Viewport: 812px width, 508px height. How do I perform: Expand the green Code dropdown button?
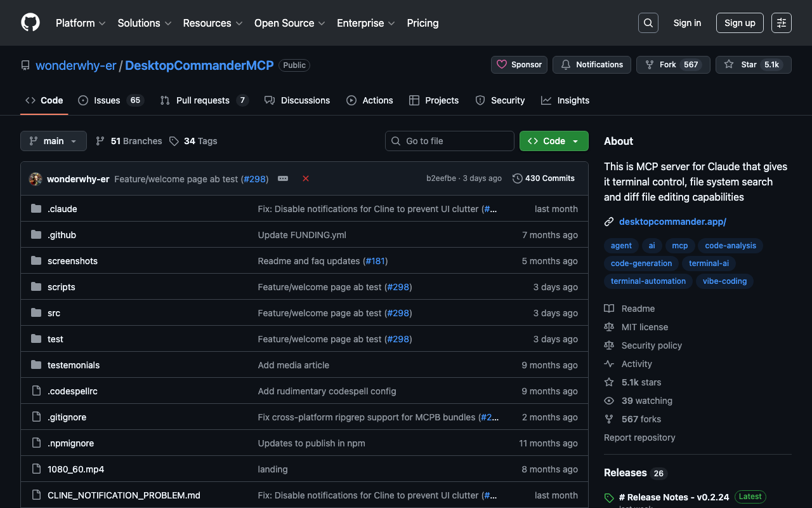pyautogui.click(x=553, y=141)
